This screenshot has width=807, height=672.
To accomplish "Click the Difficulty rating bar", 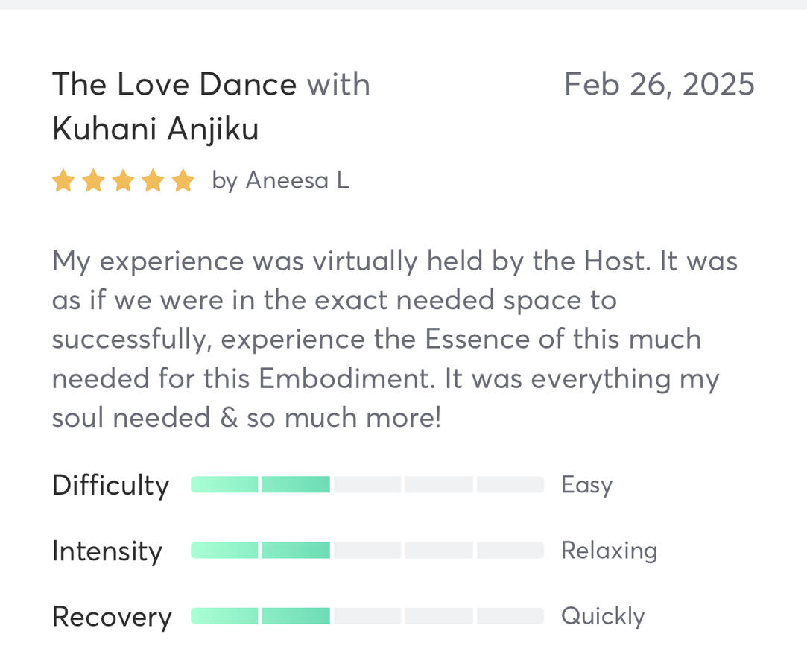I will 367,485.
